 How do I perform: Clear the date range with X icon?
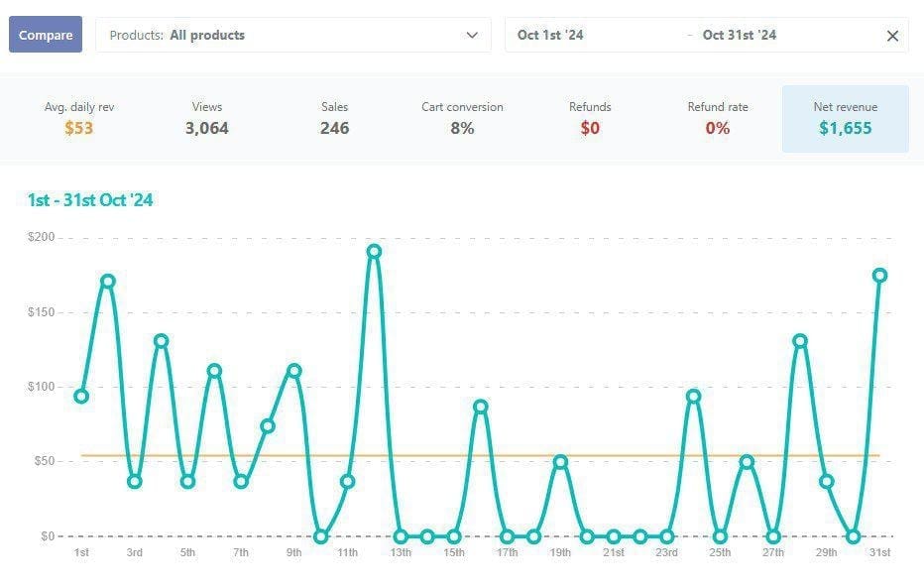(892, 36)
